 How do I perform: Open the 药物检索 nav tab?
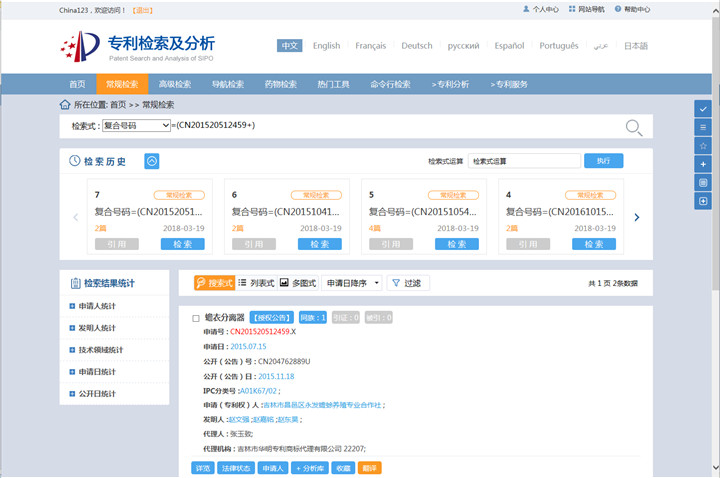281,84
